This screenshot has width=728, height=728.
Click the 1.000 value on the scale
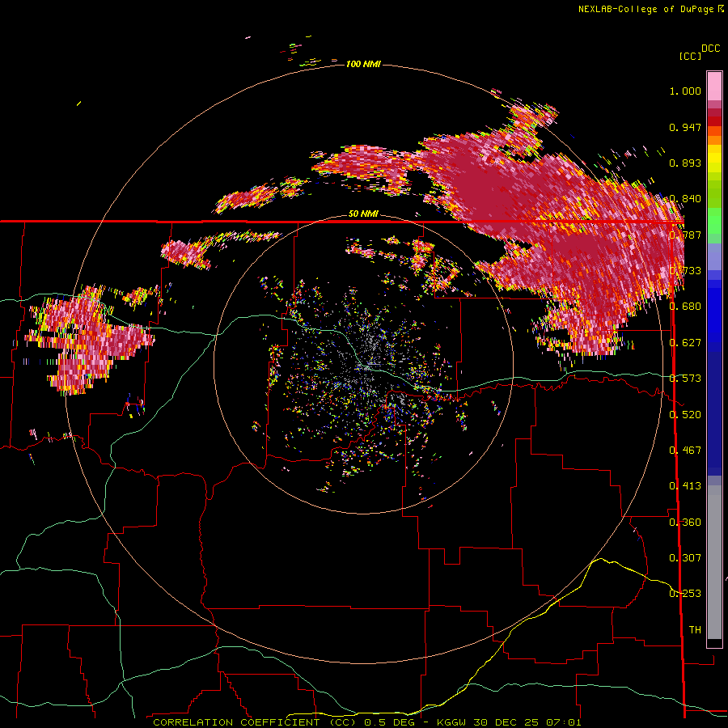point(685,91)
